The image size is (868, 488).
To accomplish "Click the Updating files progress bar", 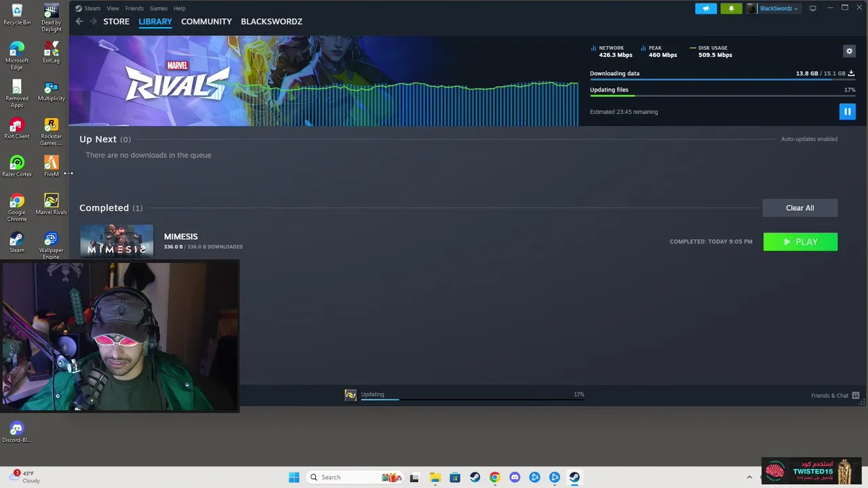I will pos(722,96).
